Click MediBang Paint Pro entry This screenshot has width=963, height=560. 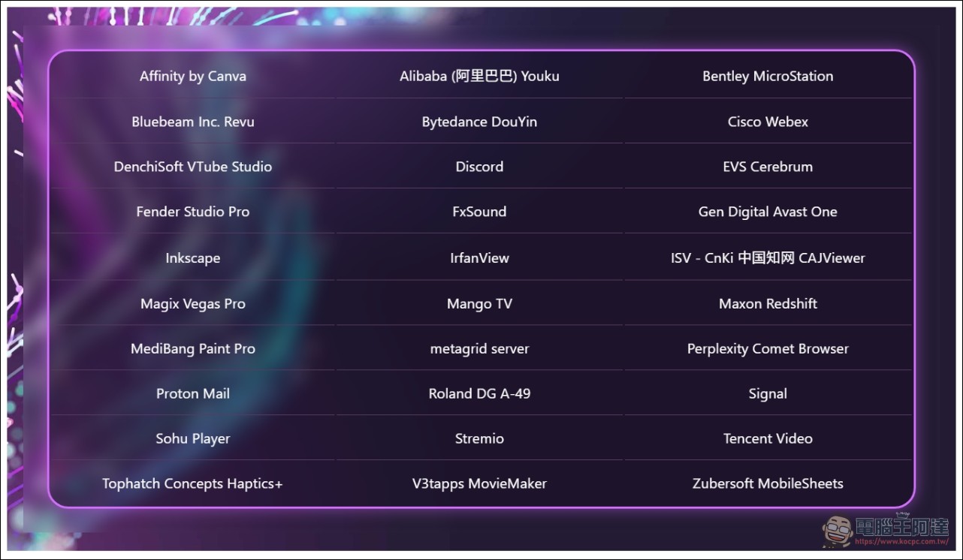point(193,348)
